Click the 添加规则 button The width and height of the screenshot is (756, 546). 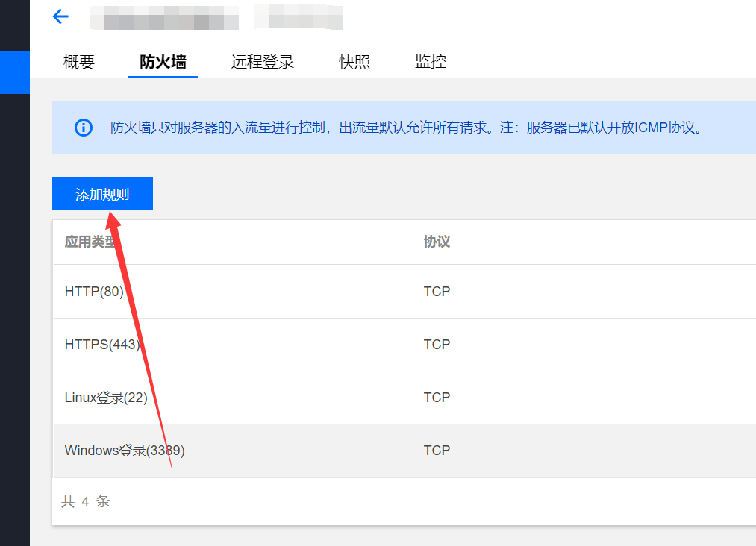(x=102, y=194)
